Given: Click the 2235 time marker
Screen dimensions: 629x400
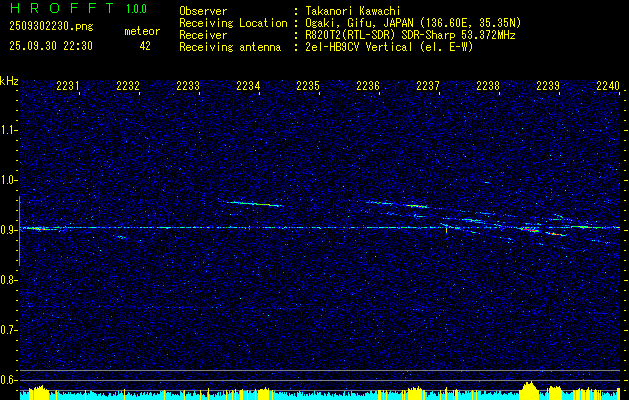Looking at the screenshot, I should tap(308, 86).
